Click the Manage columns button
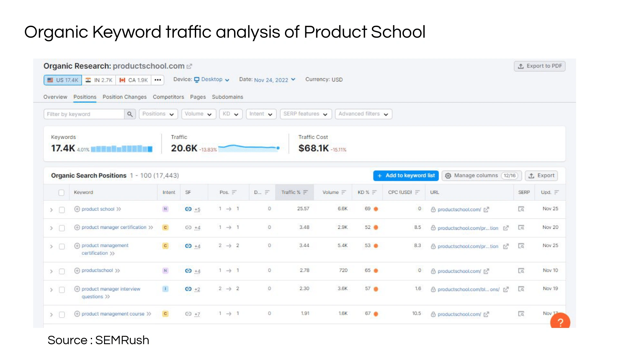This screenshot has width=644, height=362. pyautogui.click(x=482, y=175)
